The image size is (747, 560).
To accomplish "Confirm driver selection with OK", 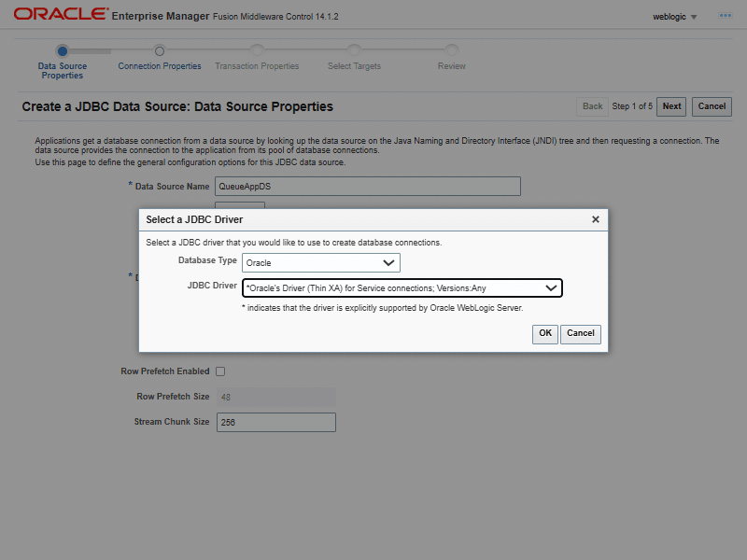I will point(545,334).
